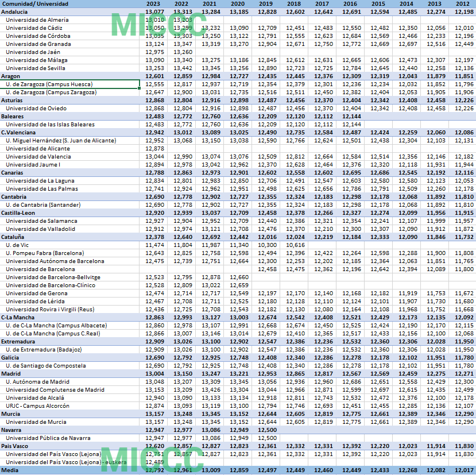Select the Universidad de Gerona label
Screen dimensions: 476x475
coord(37,294)
